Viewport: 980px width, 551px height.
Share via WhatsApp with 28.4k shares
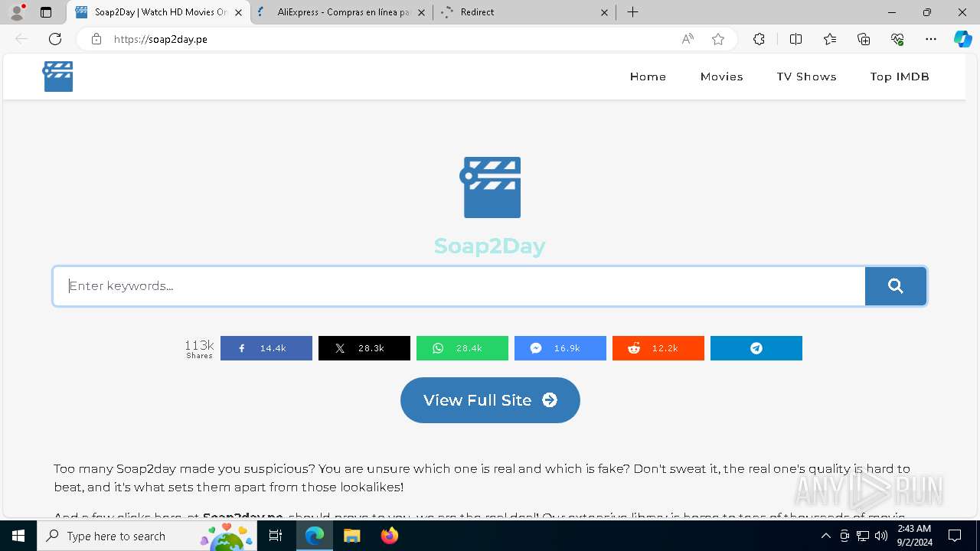(x=462, y=348)
